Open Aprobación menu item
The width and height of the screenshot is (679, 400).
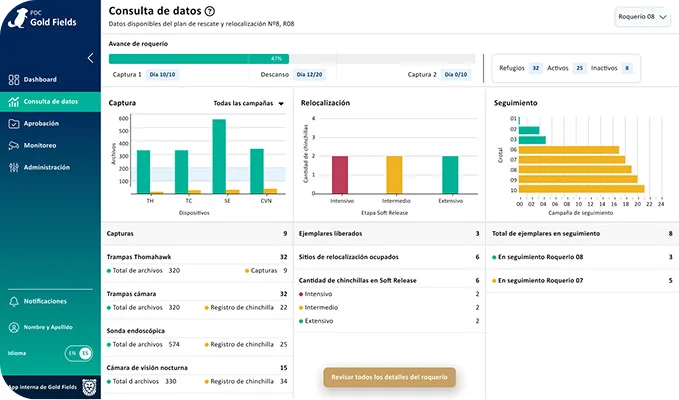pos(50,124)
